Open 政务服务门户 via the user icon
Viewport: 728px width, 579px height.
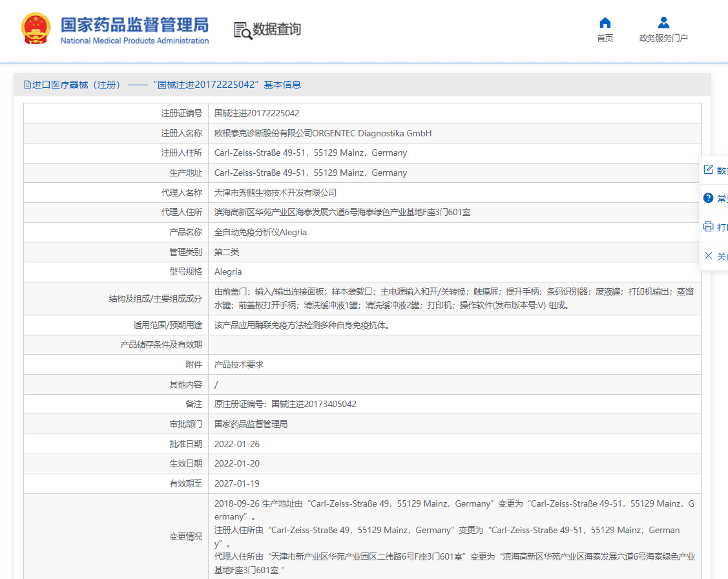[663, 22]
